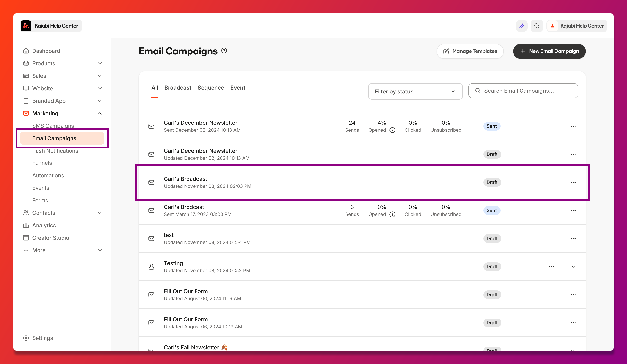Click the Website monitor icon
Viewport: 627px width, 364px height.
26,88
